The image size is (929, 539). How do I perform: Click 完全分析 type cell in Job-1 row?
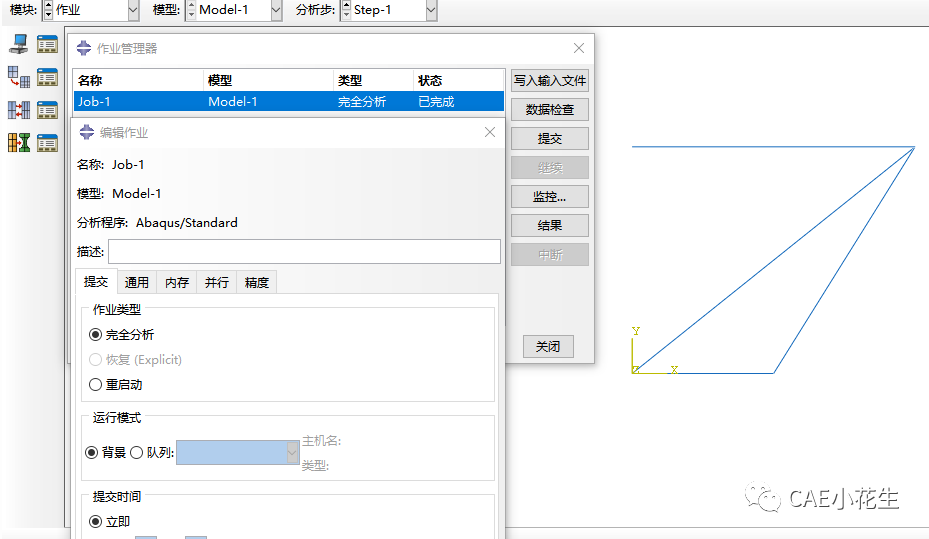[361, 102]
